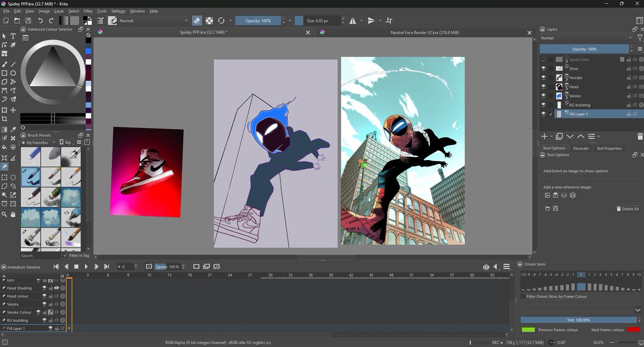644x347 pixels.
Task: Open the Filter menu
Action: point(88,11)
